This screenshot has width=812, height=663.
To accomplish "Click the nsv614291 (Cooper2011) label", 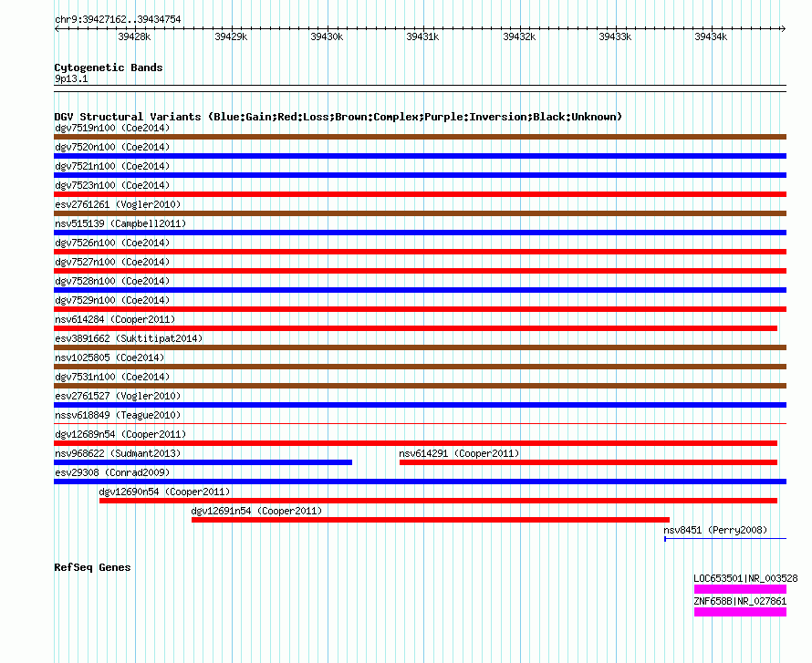I will point(459,453).
